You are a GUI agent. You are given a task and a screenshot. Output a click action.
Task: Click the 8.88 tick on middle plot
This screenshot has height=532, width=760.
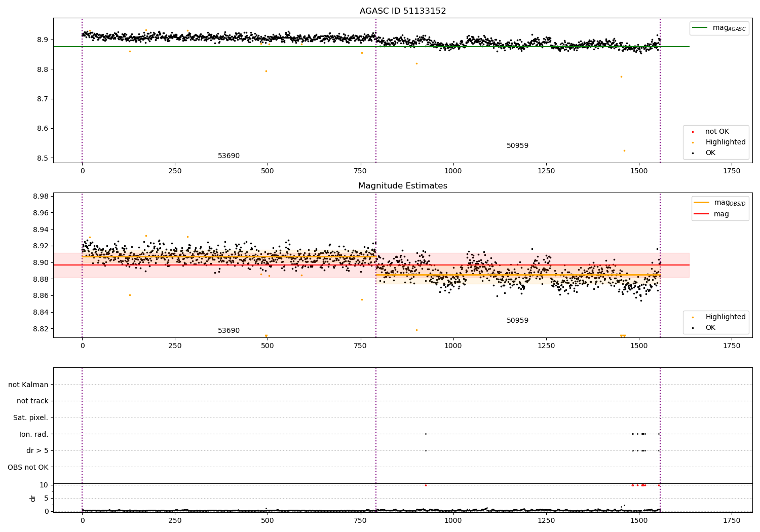(41, 280)
